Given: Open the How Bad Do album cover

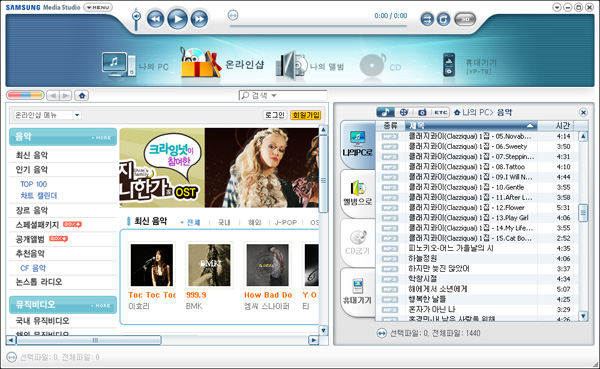Looking at the screenshot, I should click(x=267, y=265).
